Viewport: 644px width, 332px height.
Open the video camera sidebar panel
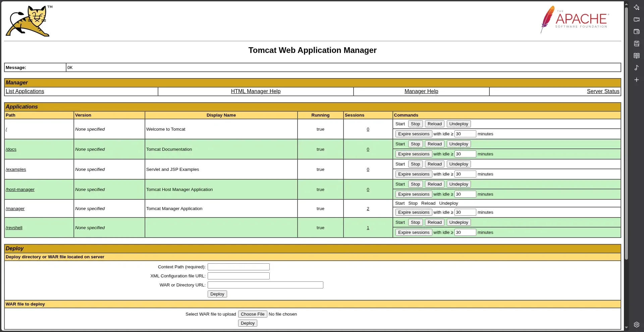tap(636, 19)
